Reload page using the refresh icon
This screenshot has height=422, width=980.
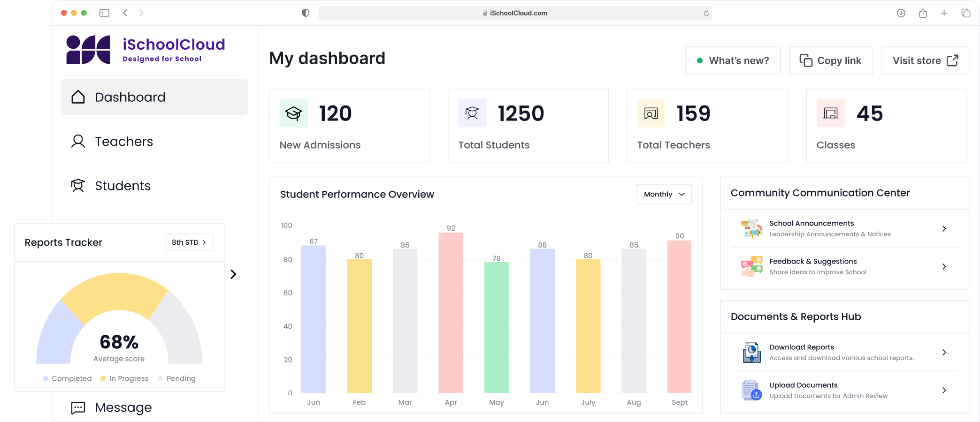[x=706, y=13]
